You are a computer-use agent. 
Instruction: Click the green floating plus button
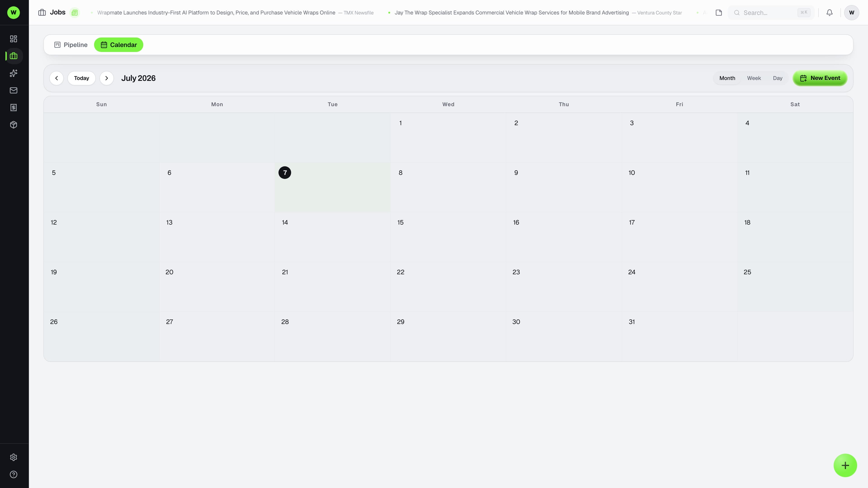tap(845, 465)
